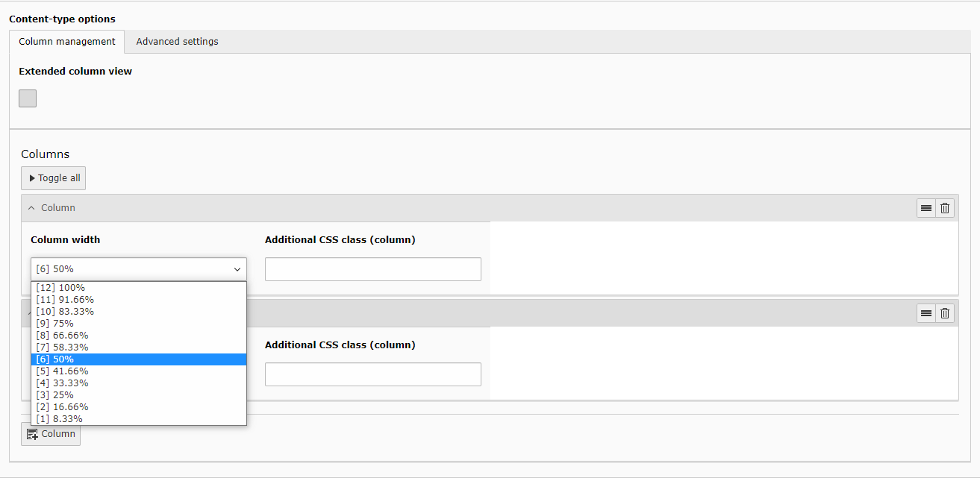980x478 pixels.
Task: Click second column's Additional CSS class input
Action: (x=372, y=374)
